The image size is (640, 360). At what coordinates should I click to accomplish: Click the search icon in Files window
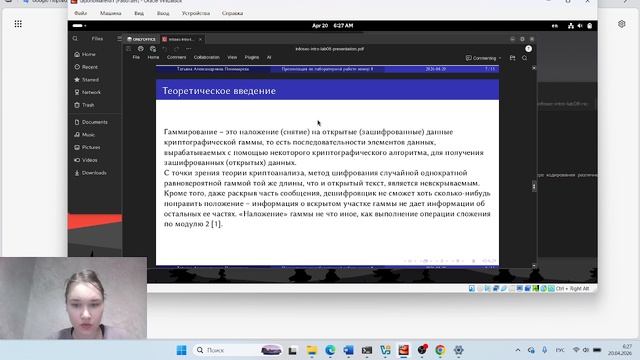(75, 39)
